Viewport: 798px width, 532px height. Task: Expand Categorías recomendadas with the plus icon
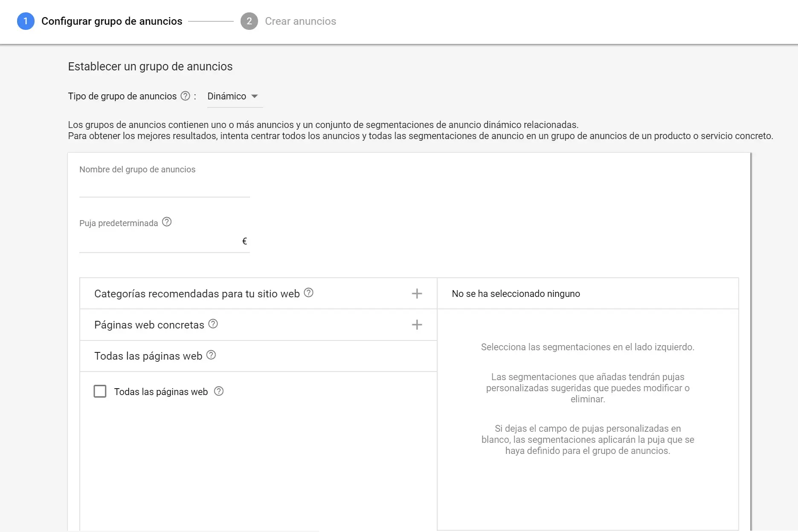point(417,294)
